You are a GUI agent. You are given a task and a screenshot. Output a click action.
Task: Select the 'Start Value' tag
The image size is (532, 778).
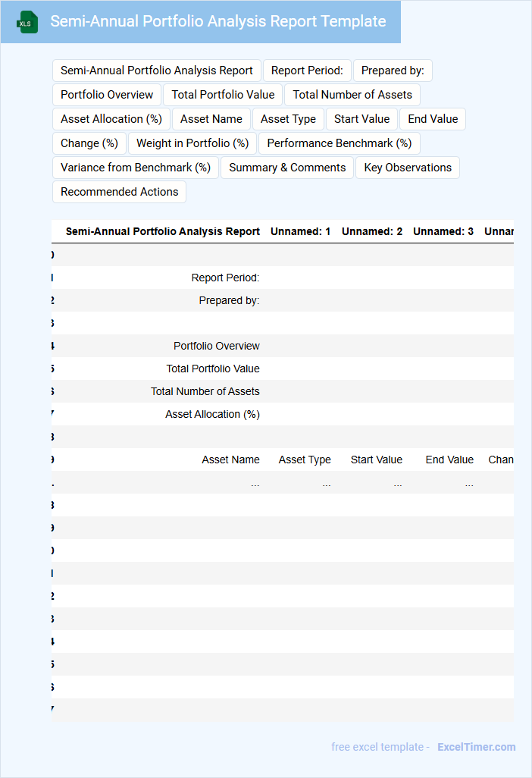[361, 119]
